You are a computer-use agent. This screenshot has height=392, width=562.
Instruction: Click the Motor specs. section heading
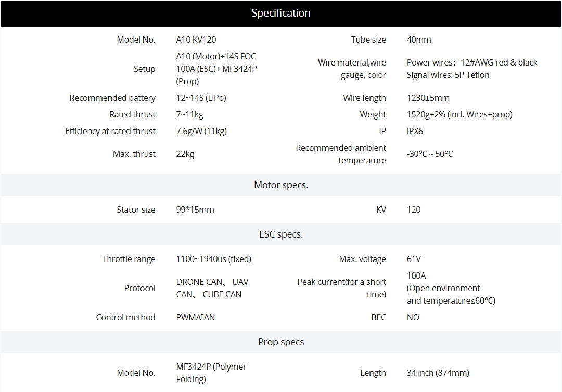[x=281, y=185]
